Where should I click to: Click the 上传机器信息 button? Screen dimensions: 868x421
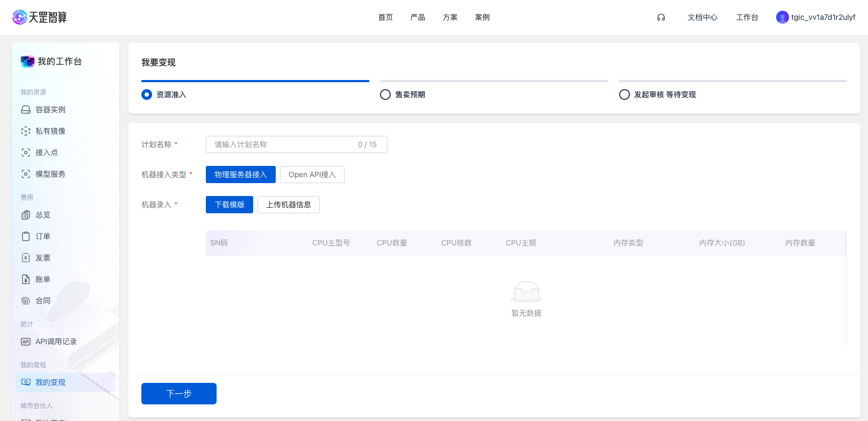click(x=289, y=205)
